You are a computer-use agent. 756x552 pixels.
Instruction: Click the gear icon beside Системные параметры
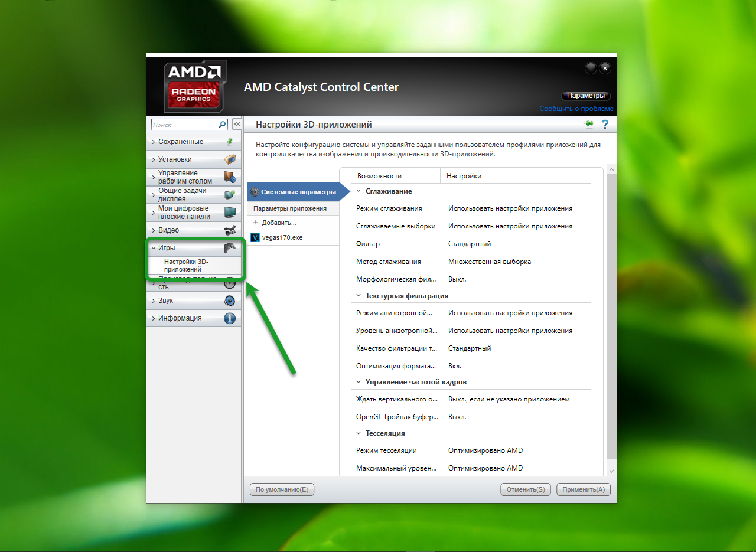tap(255, 192)
